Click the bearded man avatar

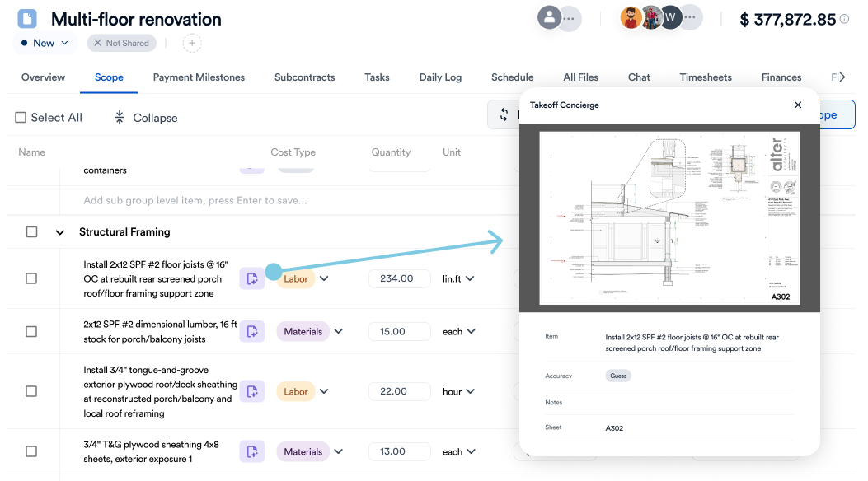(x=631, y=17)
